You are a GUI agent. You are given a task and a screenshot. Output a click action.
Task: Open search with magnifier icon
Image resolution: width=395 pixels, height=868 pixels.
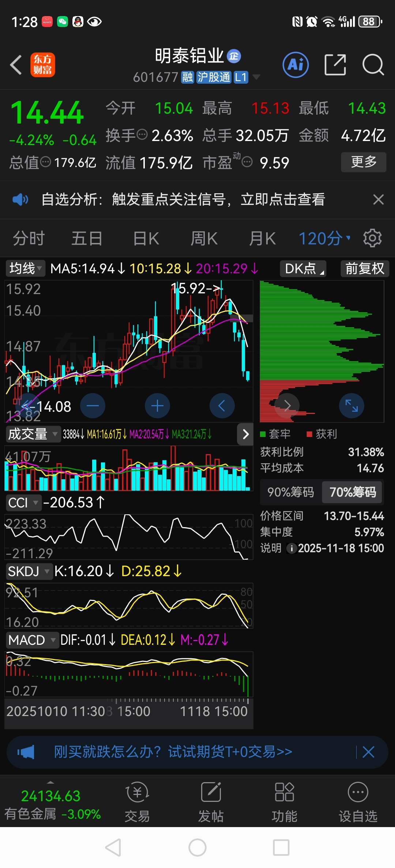pos(373,65)
